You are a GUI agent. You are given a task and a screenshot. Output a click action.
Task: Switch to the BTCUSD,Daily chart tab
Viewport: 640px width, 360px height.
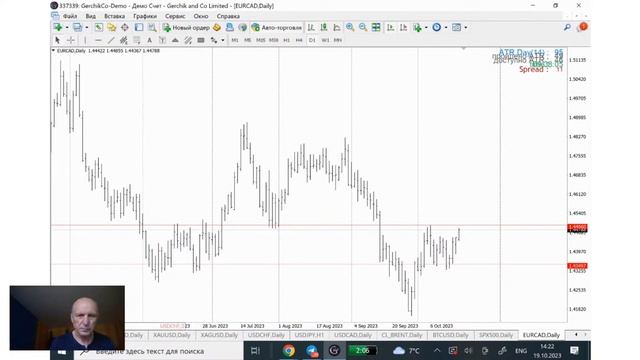coord(450,335)
